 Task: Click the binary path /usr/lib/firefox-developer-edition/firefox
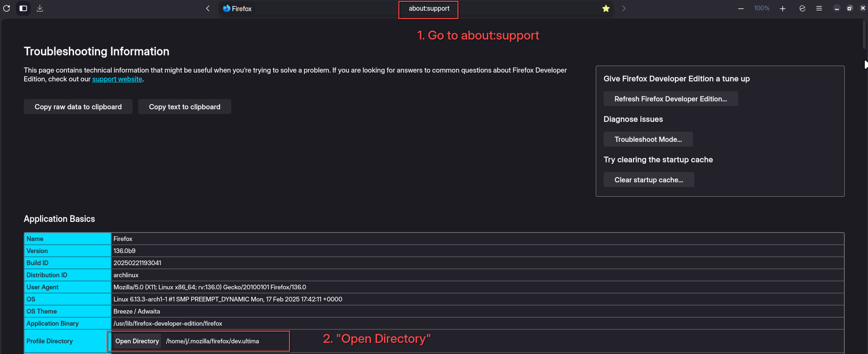[x=168, y=323]
